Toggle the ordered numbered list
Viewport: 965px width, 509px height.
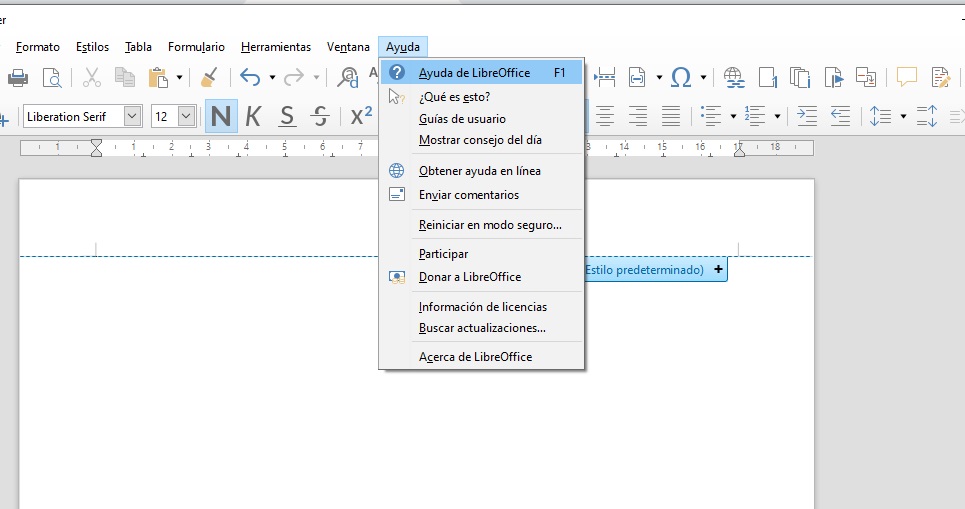pos(755,116)
